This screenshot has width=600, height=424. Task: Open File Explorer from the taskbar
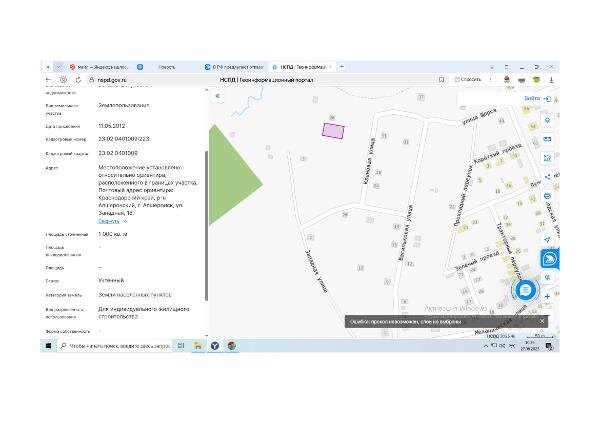tap(198, 346)
